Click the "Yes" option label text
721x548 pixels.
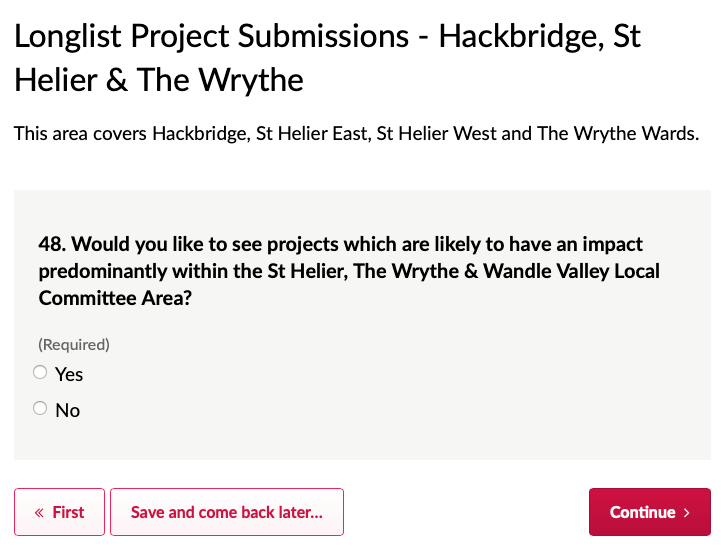[69, 375]
